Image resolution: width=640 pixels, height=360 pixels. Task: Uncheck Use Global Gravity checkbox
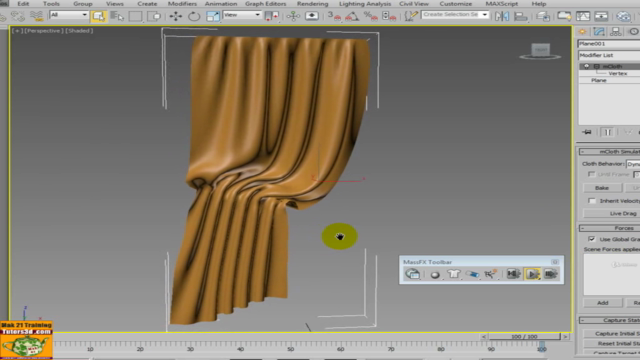(x=591, y=239)
